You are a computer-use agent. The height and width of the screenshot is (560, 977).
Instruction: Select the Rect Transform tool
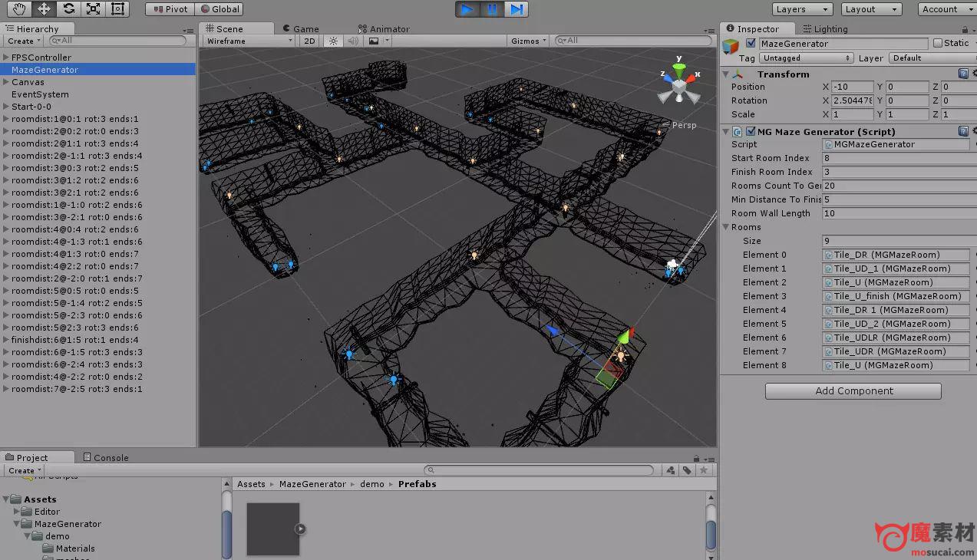[118, 9]
